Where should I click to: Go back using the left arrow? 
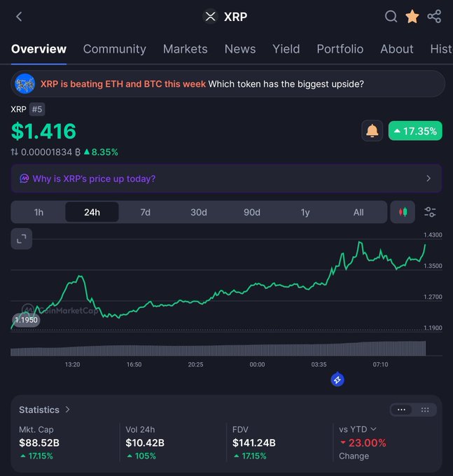coord(19,17)
